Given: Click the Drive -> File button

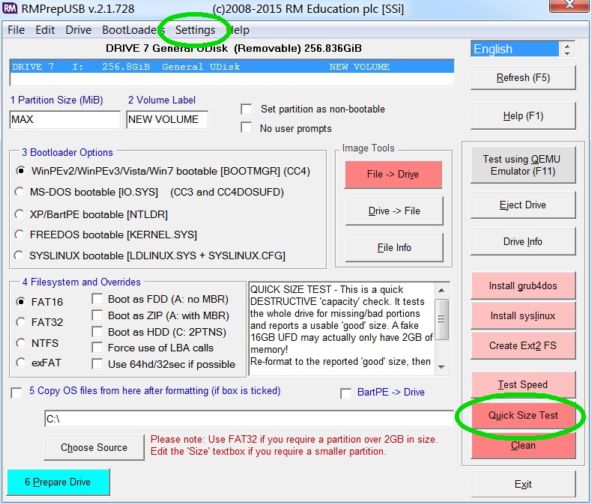Looking at the screenshot, I should [x=394, y=211].
